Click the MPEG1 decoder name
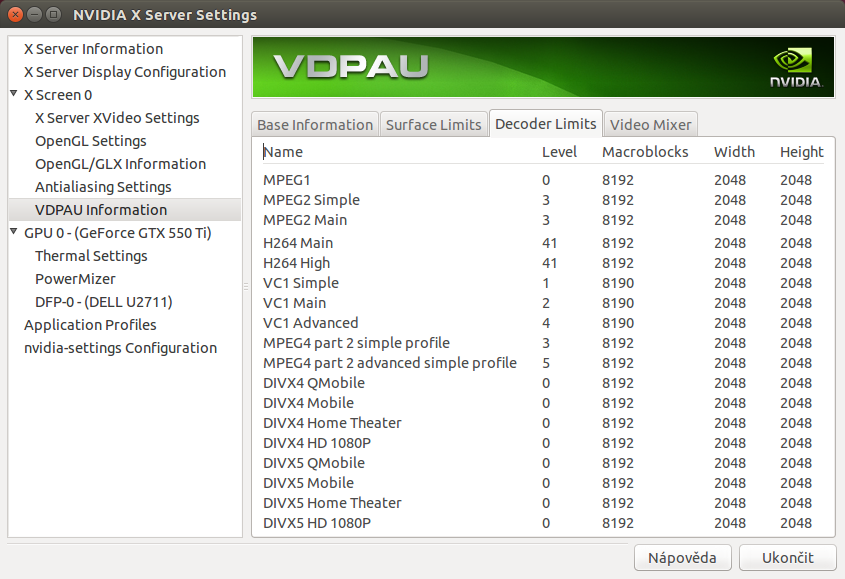845x579 pixels. click(286, 180)
